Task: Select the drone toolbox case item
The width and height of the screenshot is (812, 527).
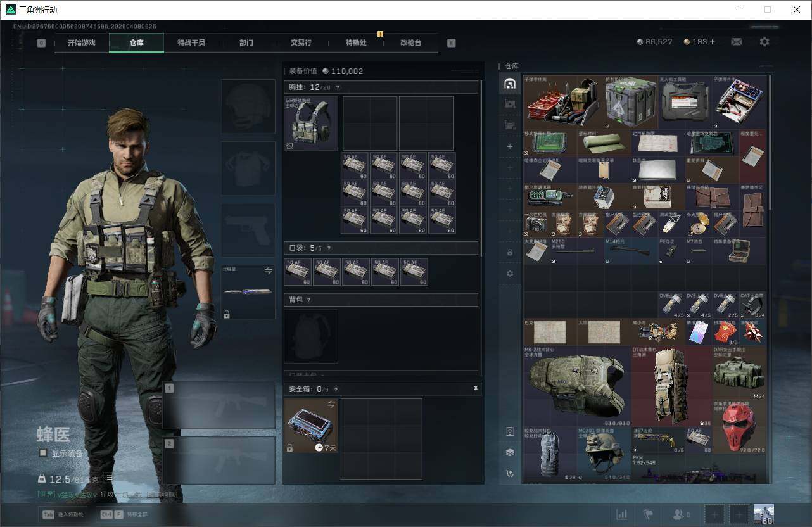Action: [x=685, y=102]
